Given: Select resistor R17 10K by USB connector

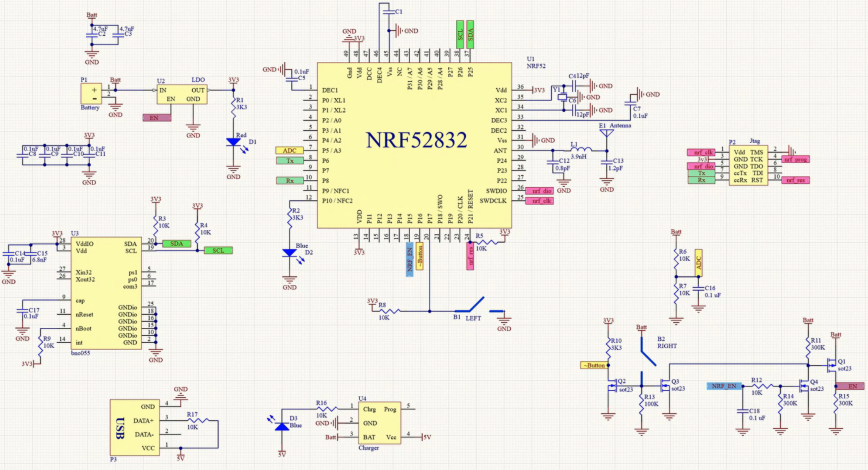Looking at the screenshot, I should tap(199, 420).
